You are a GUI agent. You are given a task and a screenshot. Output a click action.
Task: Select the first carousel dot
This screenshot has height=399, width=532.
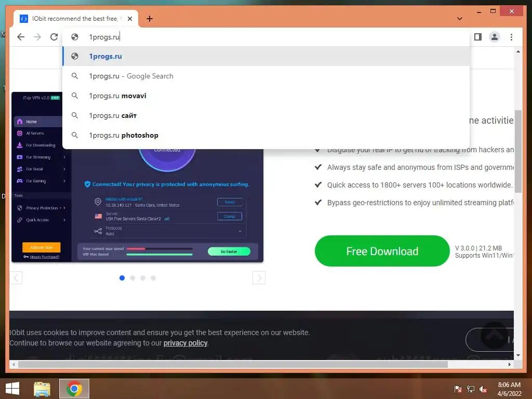click(x=122, y=278)
